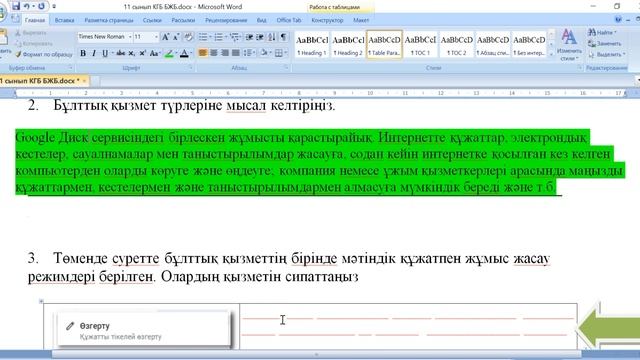Click Заменить (replace) in editing group
The image size is (640, 360).
604,43
